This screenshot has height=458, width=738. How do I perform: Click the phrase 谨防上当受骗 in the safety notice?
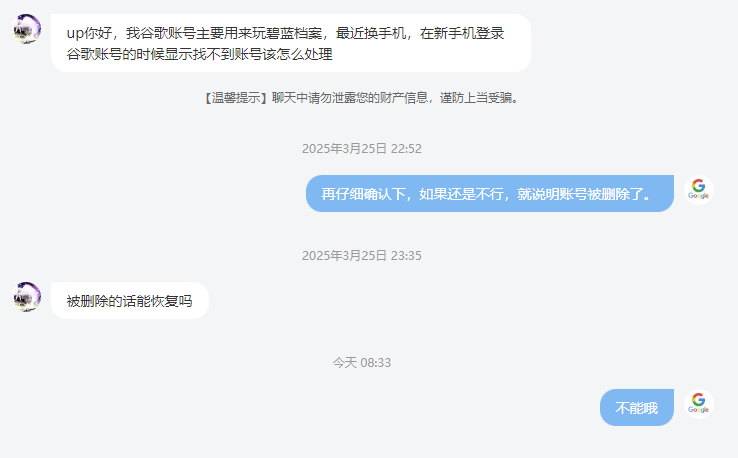click(476, 98)
